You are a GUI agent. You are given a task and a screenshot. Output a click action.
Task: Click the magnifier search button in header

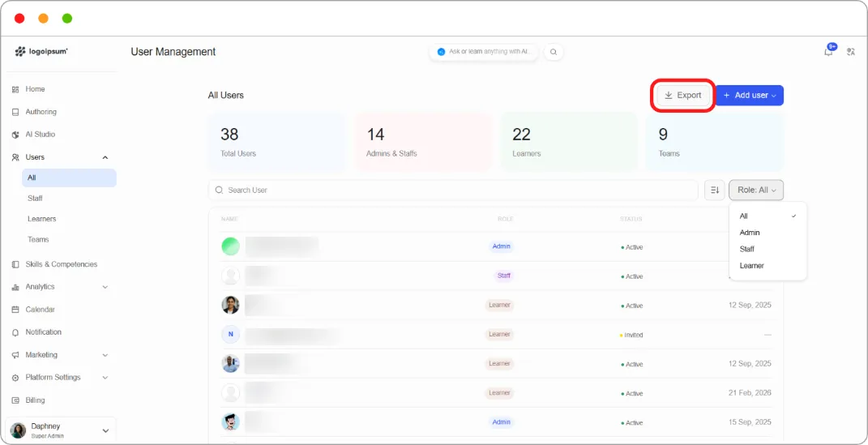(554, 52)
